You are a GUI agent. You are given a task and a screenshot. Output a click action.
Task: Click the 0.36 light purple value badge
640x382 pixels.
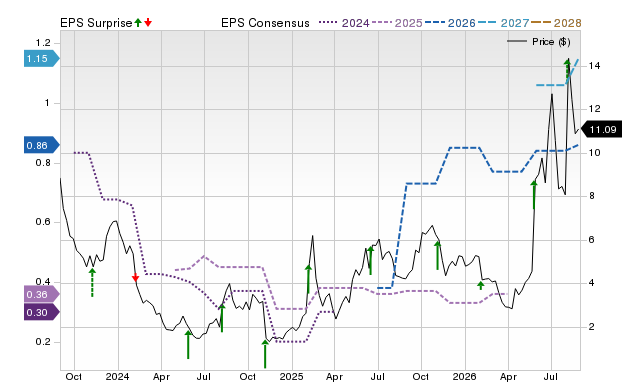42,295
